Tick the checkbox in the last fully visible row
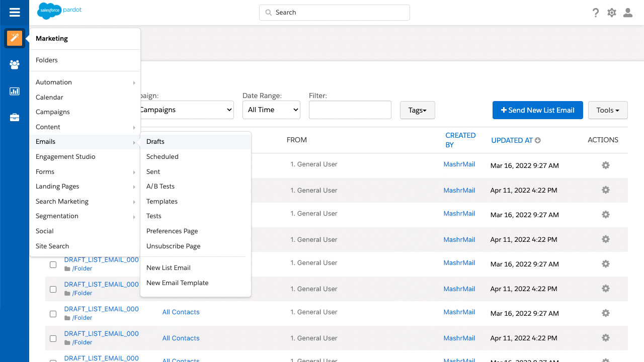This screenshot has width=644, height=362. (x=53, y=338)
